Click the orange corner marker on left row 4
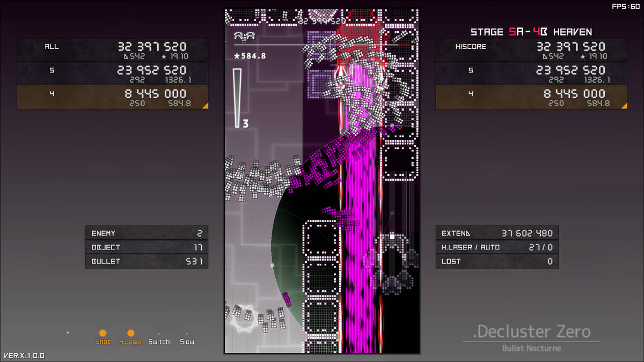Image resolution: width=644 pixels, height=362 pixels. point(204,106)
